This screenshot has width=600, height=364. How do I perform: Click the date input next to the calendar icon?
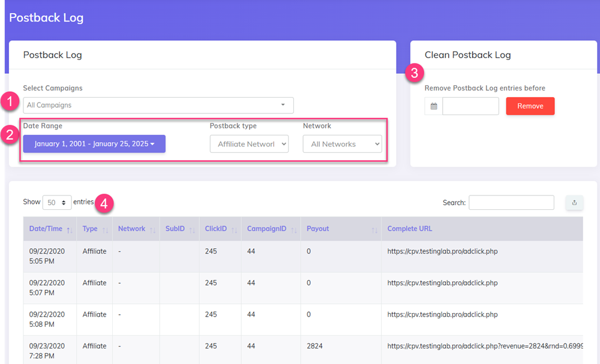click(470, 106)
